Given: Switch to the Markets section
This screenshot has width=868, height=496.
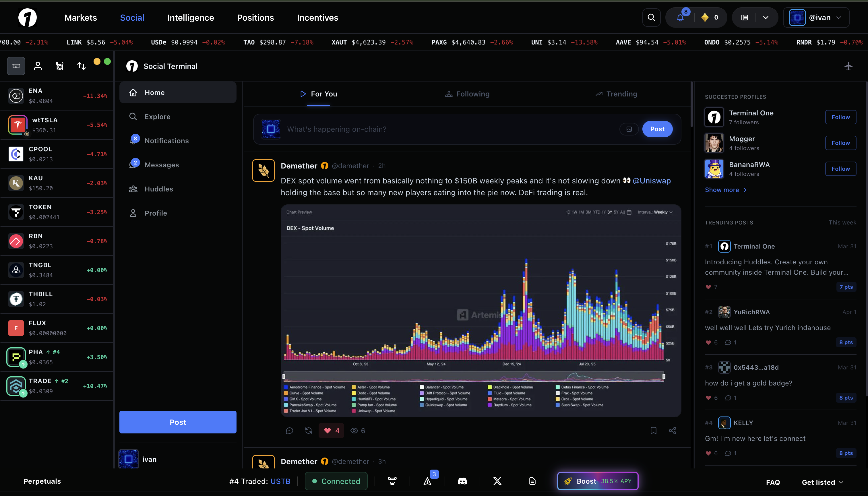Looking at the screenshot, I should [x=81, y=18].
